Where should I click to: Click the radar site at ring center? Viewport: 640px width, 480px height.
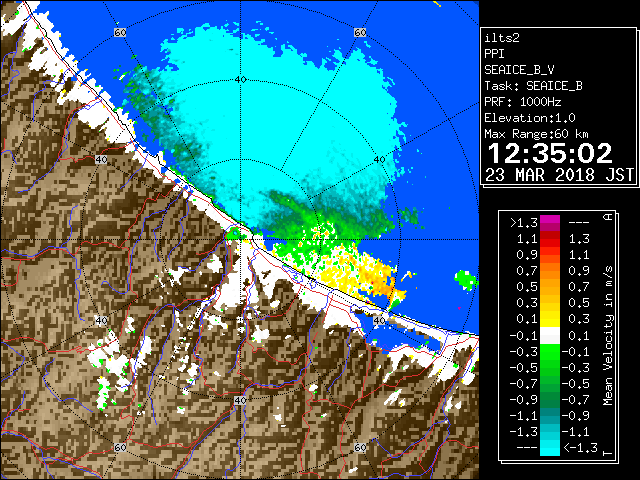click(x=240, y=240)
